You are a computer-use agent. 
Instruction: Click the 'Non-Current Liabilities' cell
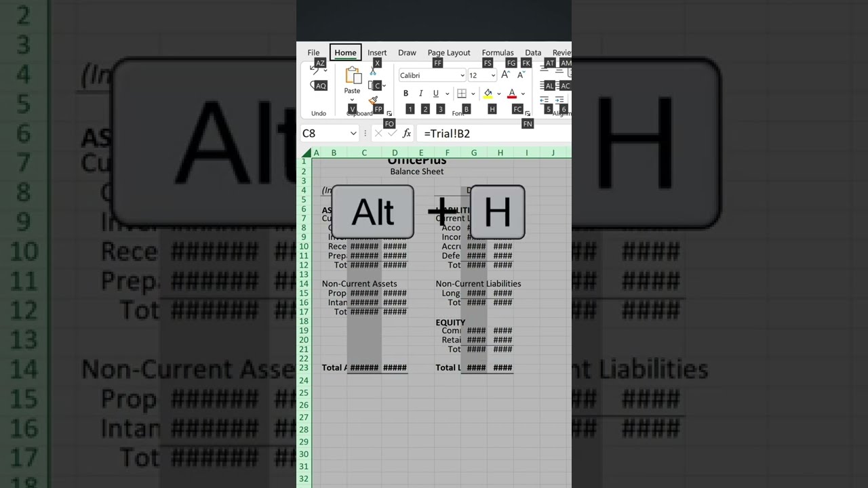pos(478,284)
